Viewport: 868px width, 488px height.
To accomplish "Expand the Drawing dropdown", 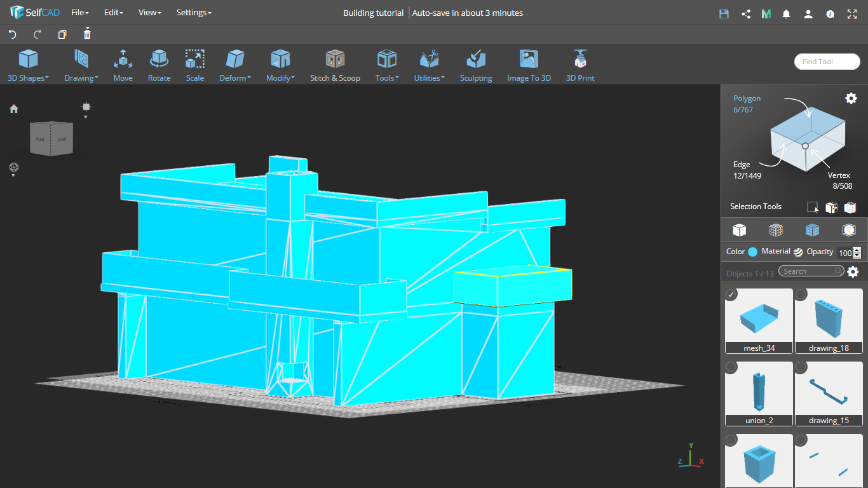I will click(81, 66).
